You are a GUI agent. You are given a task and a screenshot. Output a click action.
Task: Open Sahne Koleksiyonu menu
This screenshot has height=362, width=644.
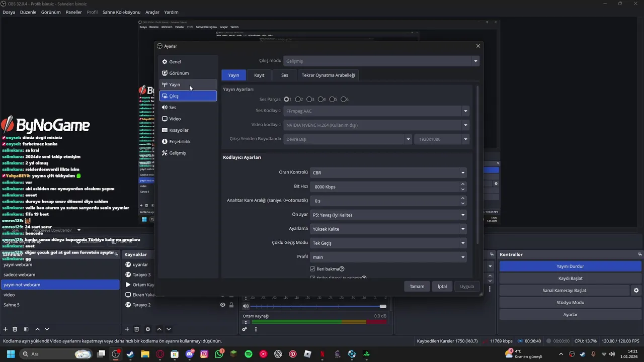click(x=121, y=12)
